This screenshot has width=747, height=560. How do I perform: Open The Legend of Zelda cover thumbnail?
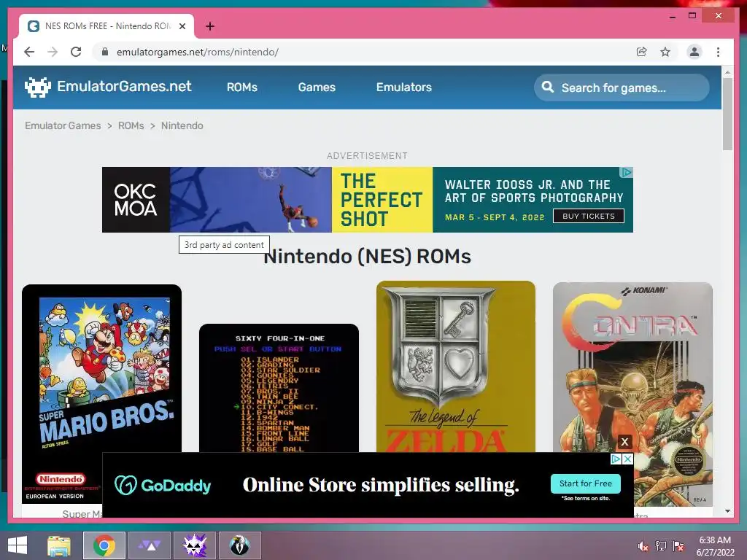pos(456,367)
